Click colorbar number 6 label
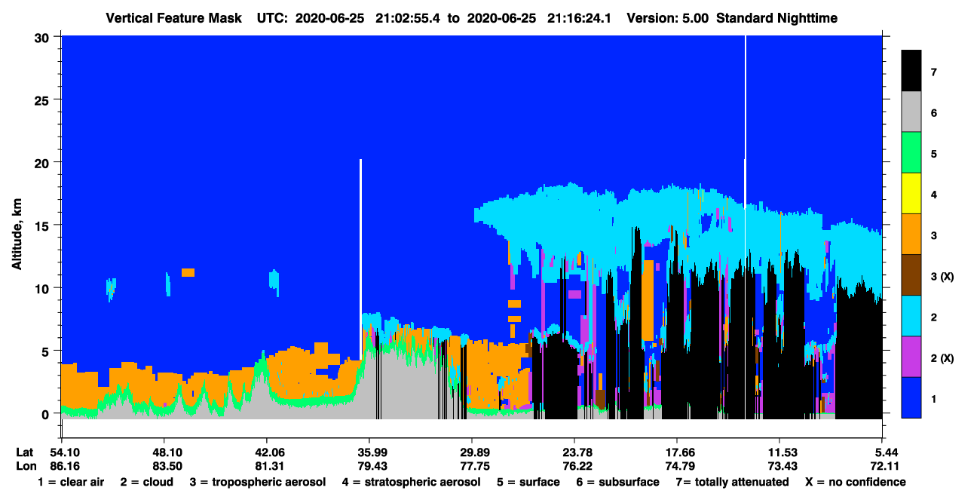980x503 pixels. 933,112
